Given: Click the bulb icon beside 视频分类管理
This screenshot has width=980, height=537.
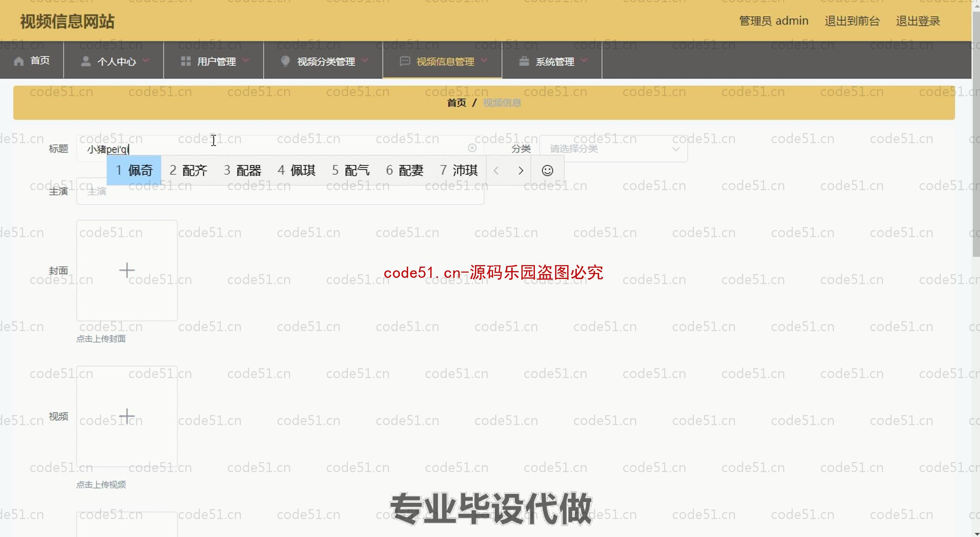Looking at the screenshot, I should pyautogui.click(x=285, y=61).
